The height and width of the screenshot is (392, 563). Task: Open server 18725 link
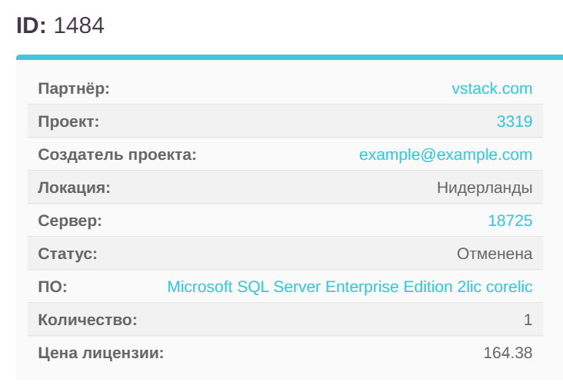coord(510,221)
